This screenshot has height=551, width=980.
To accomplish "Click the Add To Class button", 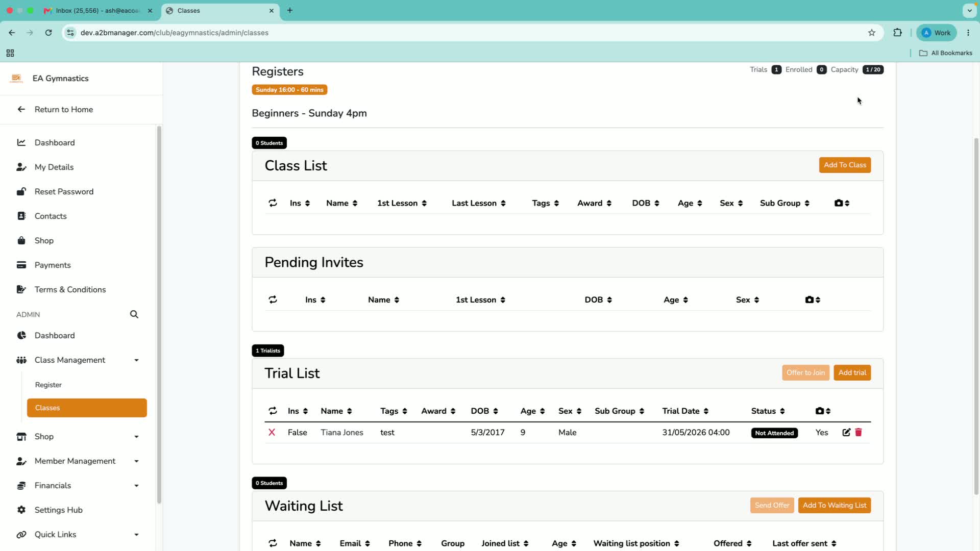I will [845, 165].
